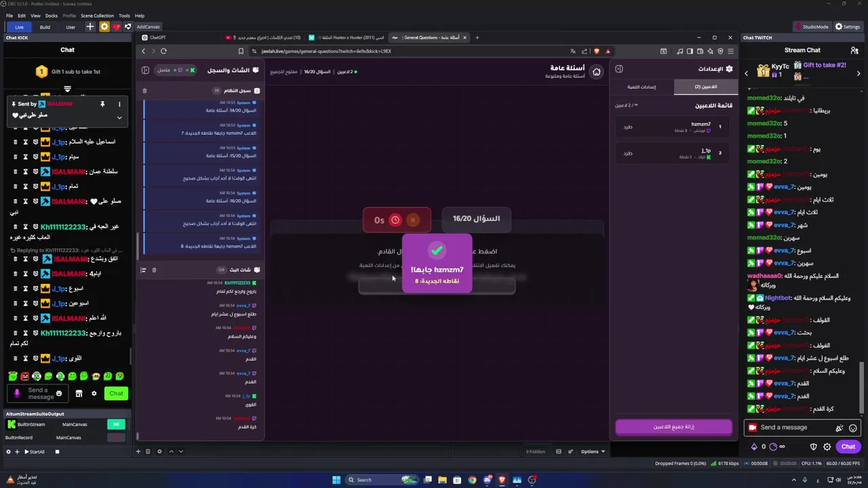The height and width of the screenshot is (488, 868).
Task: Click the Bits diamond icon in Twitch chat
Action: pos(754,447)
